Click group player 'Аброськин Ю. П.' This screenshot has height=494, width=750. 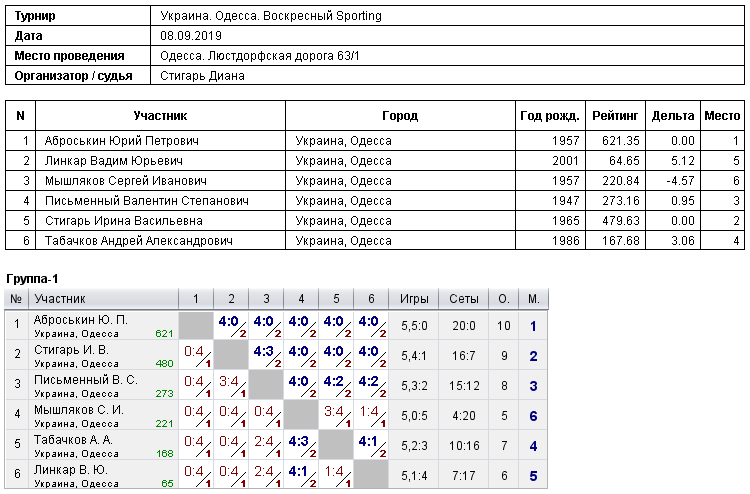click(80, 320)
